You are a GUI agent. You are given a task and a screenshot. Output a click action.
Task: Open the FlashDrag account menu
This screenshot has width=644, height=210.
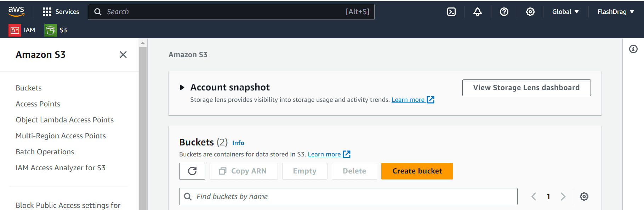pos(616,12)
